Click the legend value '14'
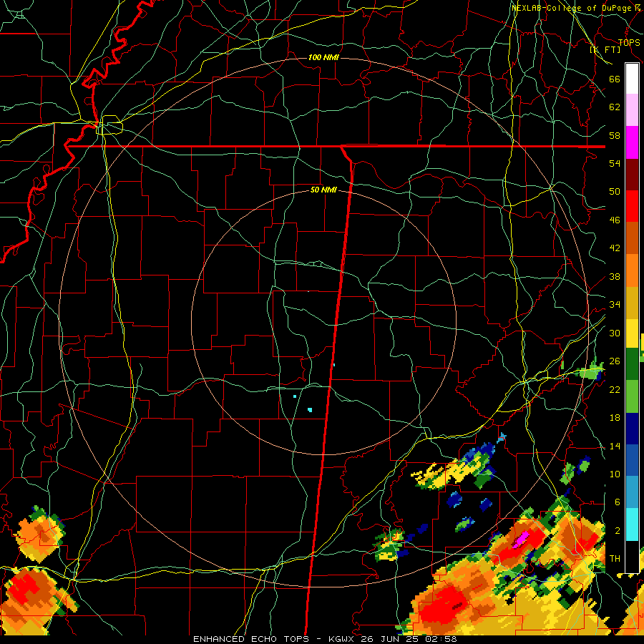644x644 pixels. tap(615, 446)
